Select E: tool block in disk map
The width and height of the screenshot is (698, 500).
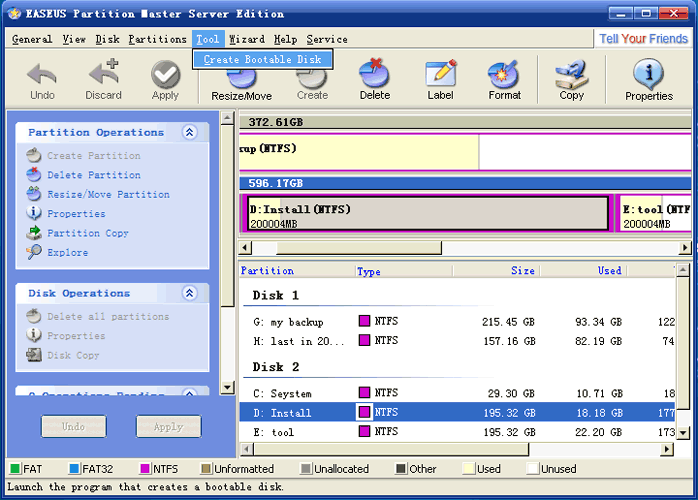(655, 214)
